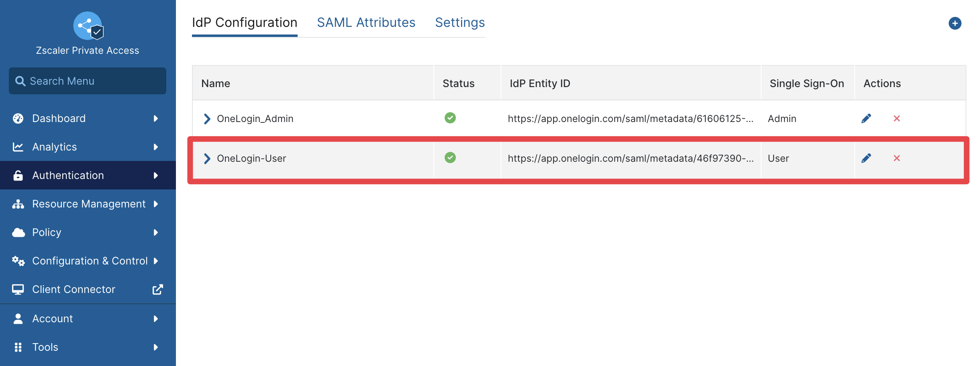Click in the Search Menu field
Image resolution: width=980 pixels, height=366 pixels.
(88, 81)
